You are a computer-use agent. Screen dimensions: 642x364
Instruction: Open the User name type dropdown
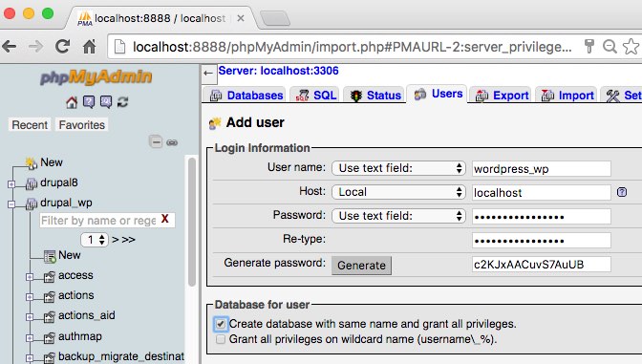pos(398,168)
